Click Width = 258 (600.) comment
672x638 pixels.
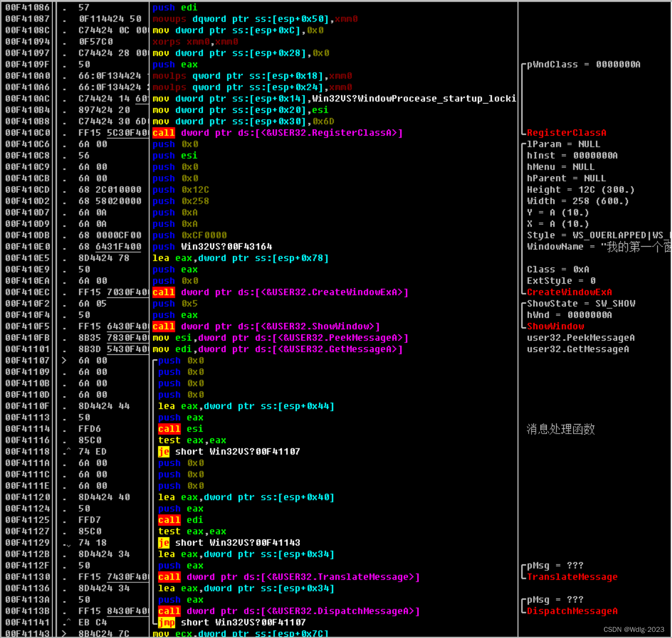(x=578, y=201)
